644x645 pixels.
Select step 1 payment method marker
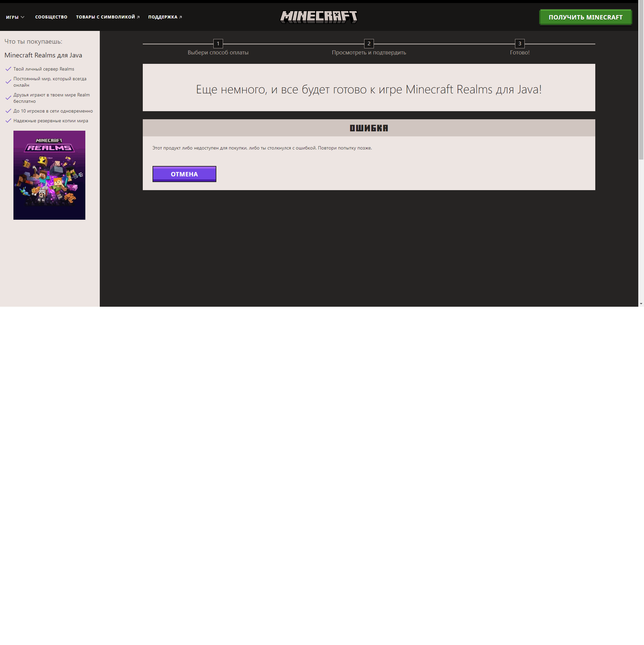pos(218,43)
